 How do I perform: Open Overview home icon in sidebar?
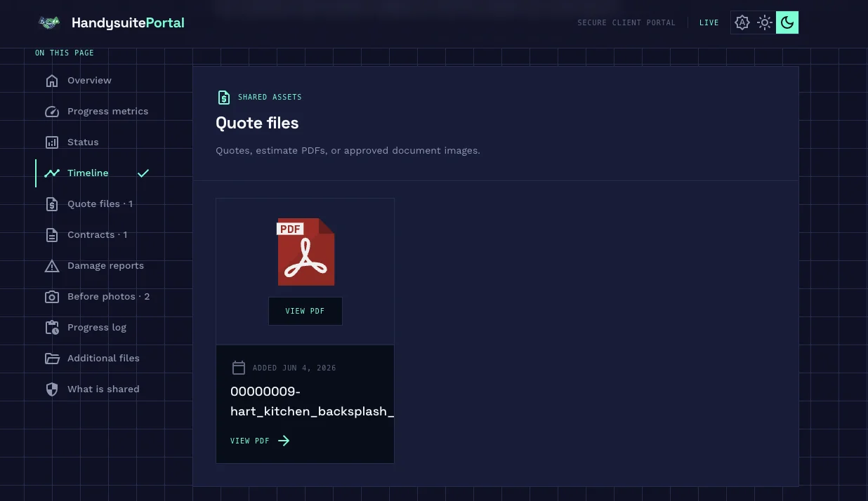(52, 81)
